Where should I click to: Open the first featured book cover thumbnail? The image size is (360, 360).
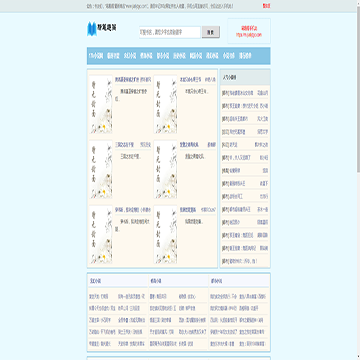(101, 104)
